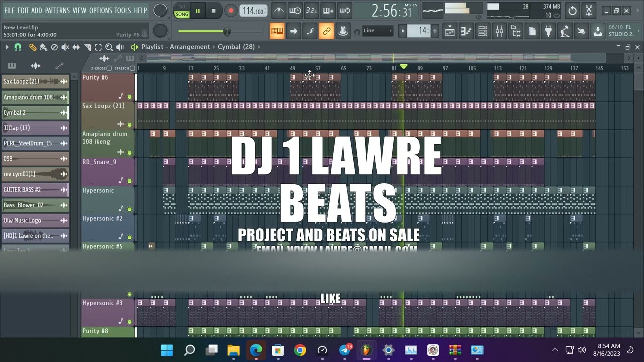
Task: Select the Mute tool in playlist toolbar
Action: 65,47
